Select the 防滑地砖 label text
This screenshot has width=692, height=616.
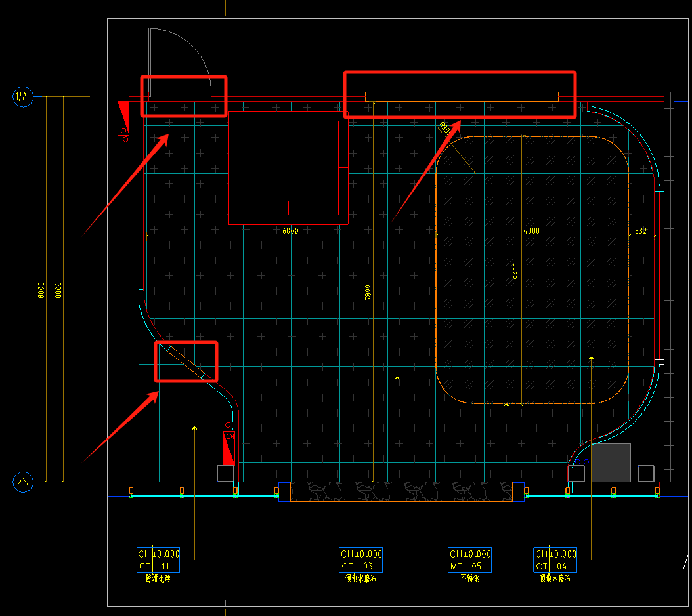pyautogui.click(x=158, y=579)
